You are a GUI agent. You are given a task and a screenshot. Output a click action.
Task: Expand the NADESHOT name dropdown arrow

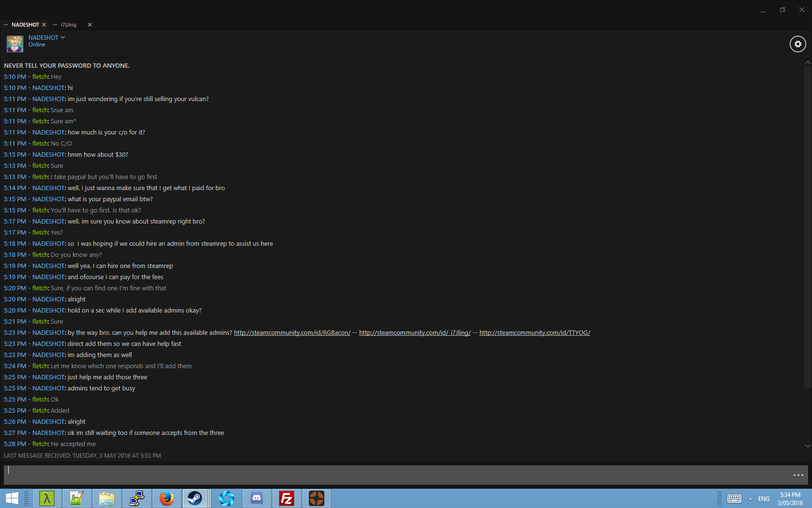(63, 37)
